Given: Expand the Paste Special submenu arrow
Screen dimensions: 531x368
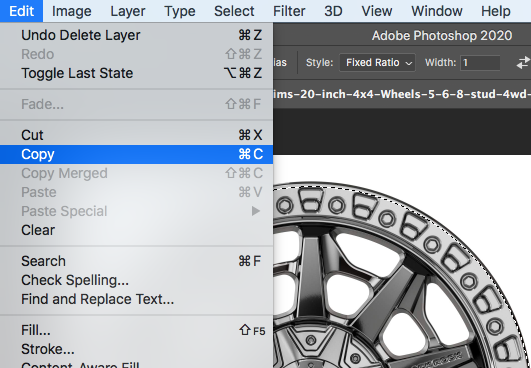Looking at the screenshot, I should tap(256, 211).
